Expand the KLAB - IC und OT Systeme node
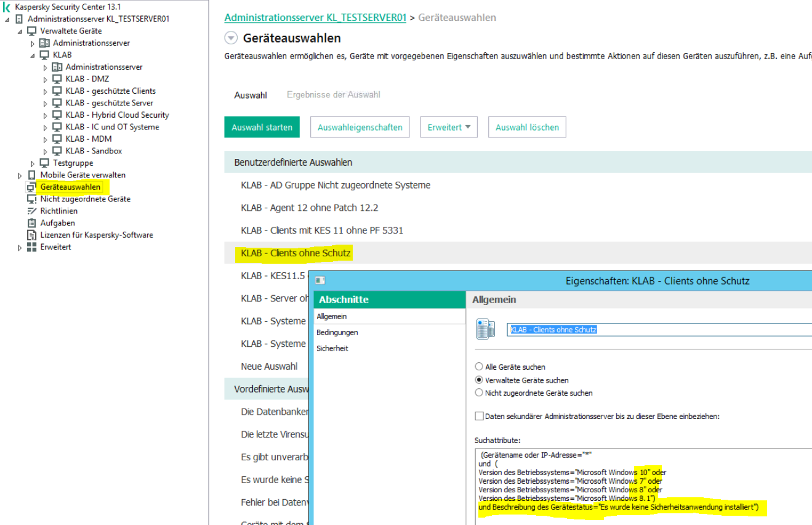Image resolution: width=812 pixels, height=525 pixels. [46, 127]
